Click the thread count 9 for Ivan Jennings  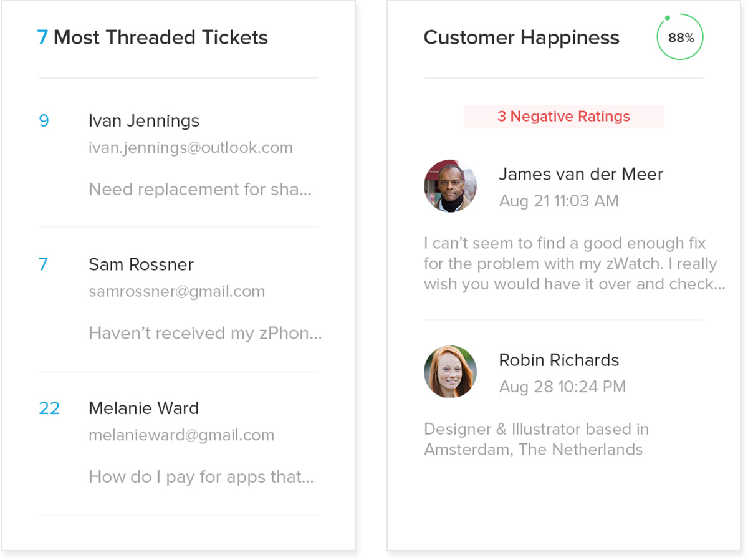44,121
